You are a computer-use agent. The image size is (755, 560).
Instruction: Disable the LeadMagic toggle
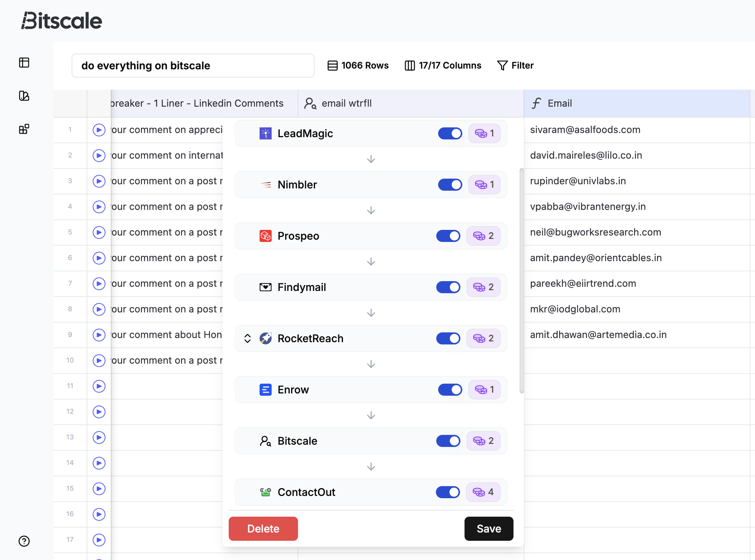450,133
